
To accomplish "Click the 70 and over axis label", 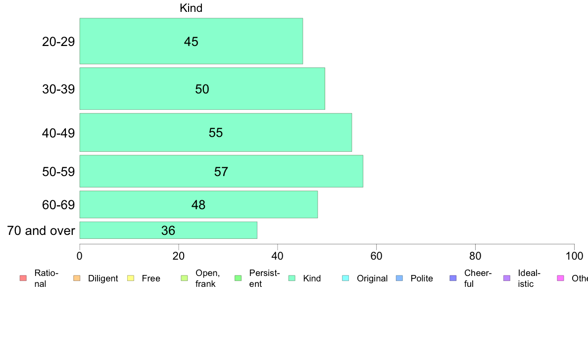I will point(41,230).
